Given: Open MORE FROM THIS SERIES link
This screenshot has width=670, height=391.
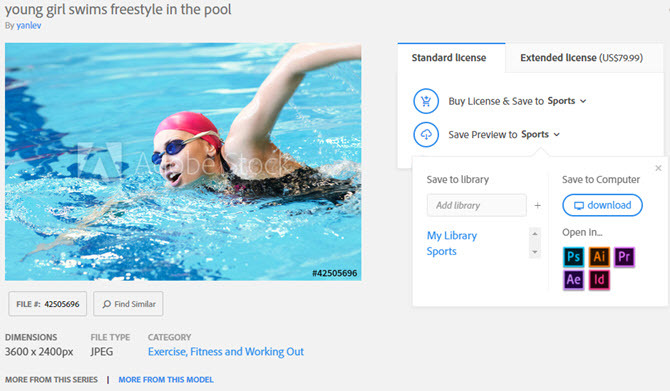Looking at the screenshot, I should tap(51, 379).
